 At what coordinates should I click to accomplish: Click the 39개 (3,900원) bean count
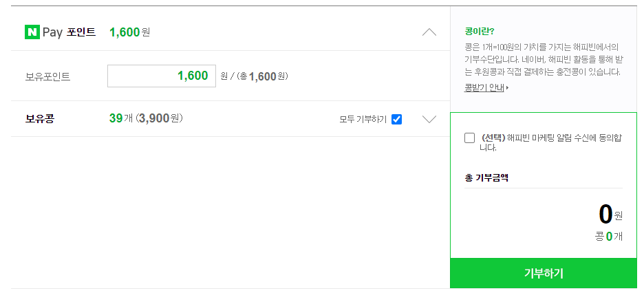146,118
